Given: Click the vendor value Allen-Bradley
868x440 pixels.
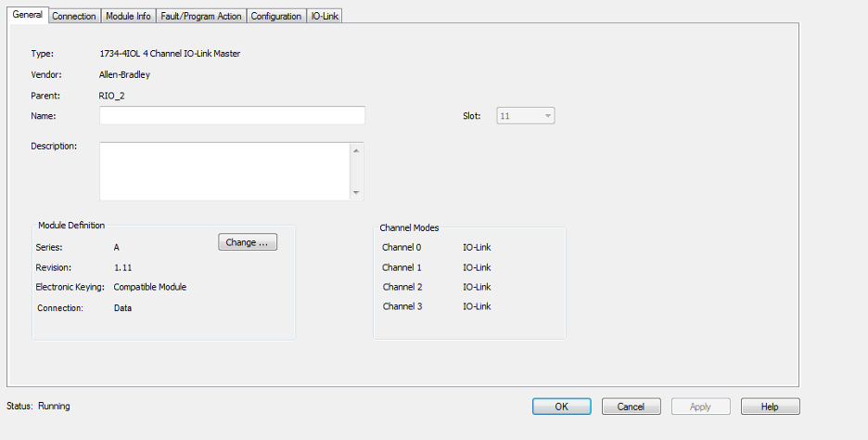Looking at the screenshot, I should pos(124,74).
